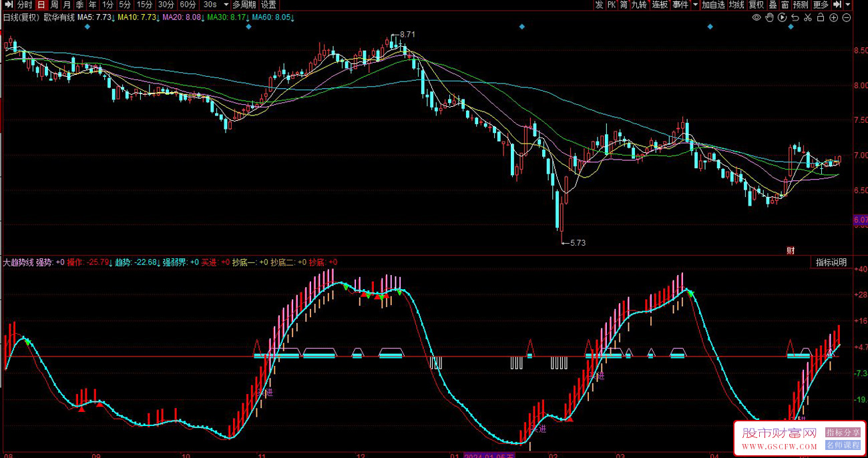Click 预测 forecast button

(x=801, y=5)
